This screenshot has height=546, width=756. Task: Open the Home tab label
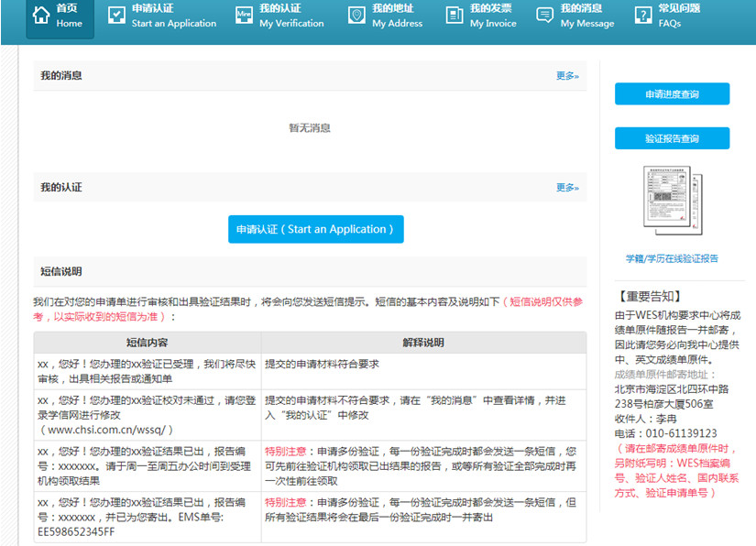[69, 16]
